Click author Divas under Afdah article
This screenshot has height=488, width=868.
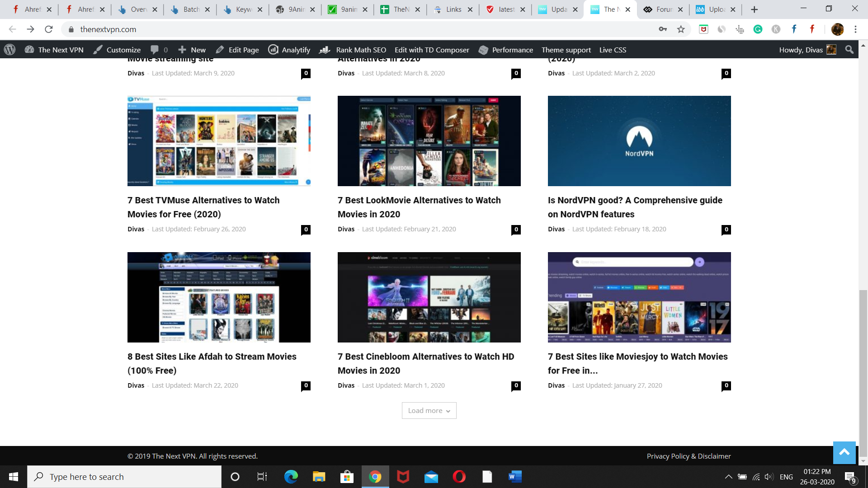[136, 385]
